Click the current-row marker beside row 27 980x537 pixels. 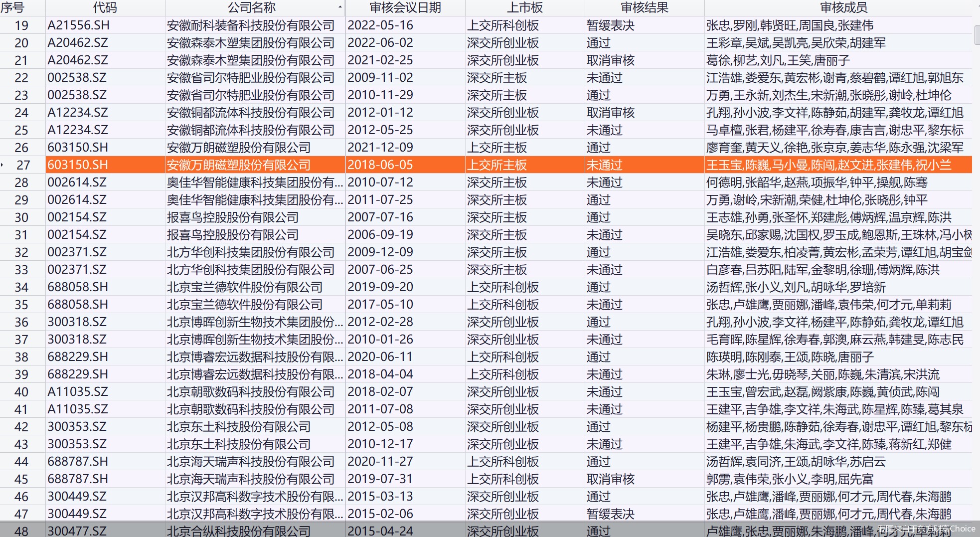coord(2,165)
